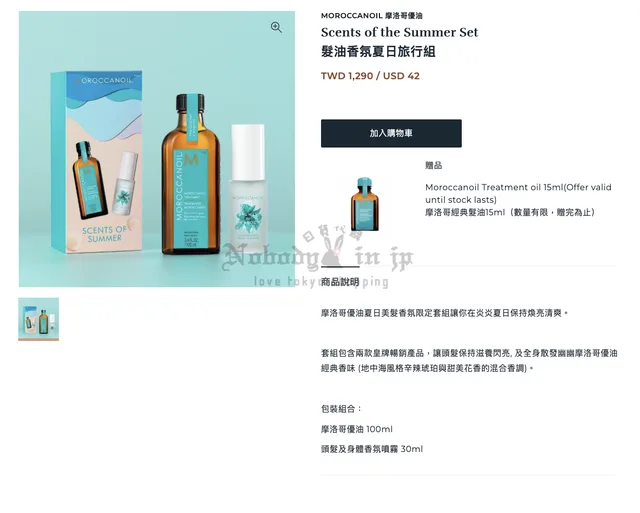Click the 贈品 gift heading
The width and height of the screenshot is (640, 513).
click(433, 165)
